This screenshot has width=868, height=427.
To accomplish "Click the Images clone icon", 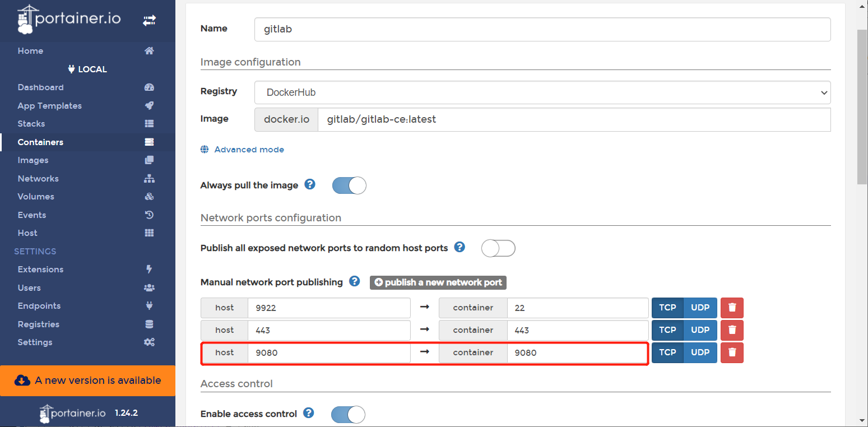I will [x=149, y=160].
